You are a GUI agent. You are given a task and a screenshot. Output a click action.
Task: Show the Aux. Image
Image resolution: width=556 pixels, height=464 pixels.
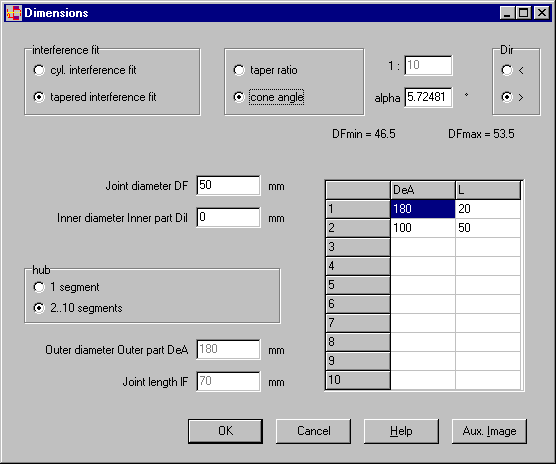click(489, 431)
